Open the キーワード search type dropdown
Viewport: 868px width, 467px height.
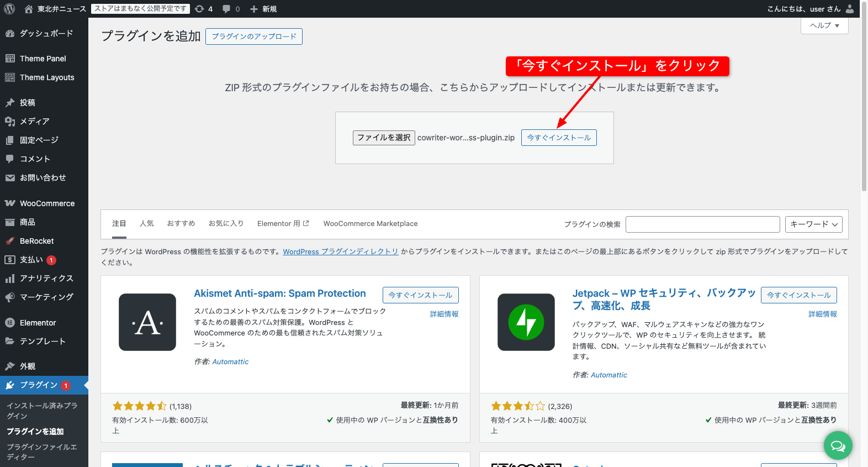[x=814, y=224]
